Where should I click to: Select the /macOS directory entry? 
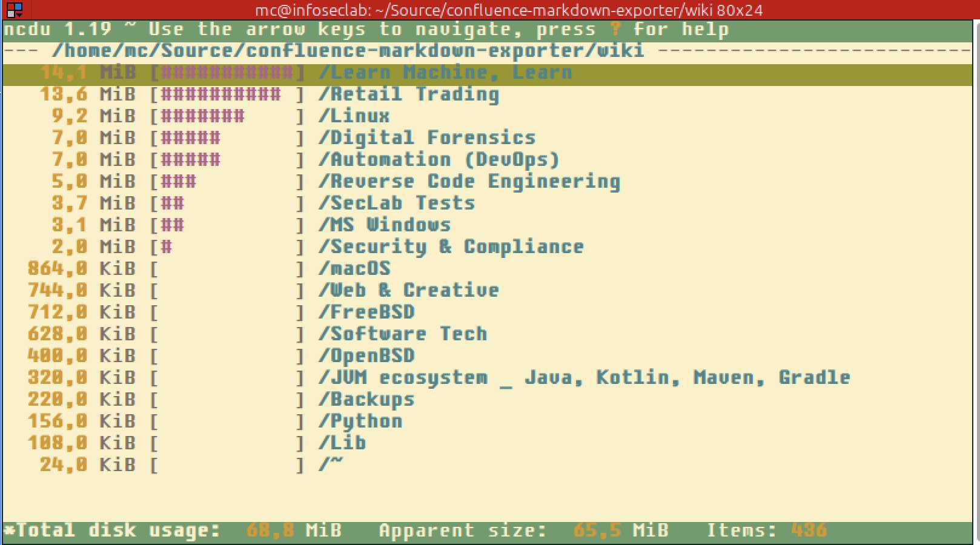click(x=354, y=269)
